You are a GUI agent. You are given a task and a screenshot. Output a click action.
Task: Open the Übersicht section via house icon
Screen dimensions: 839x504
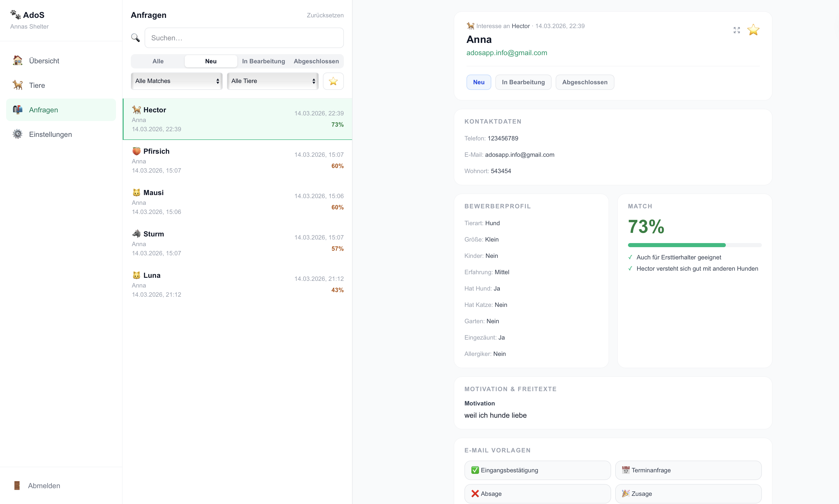[18, 61]
